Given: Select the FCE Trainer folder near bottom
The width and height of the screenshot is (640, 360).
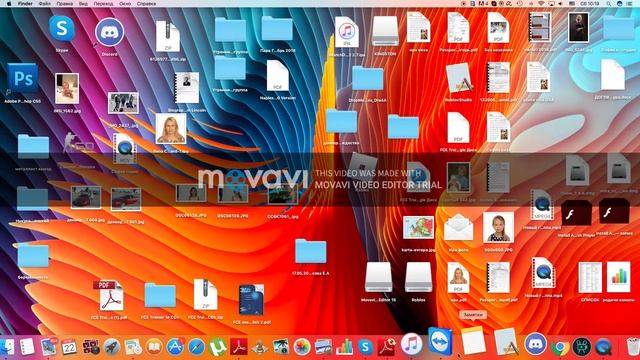Looking at the screenshot, I should pos(160,296).
